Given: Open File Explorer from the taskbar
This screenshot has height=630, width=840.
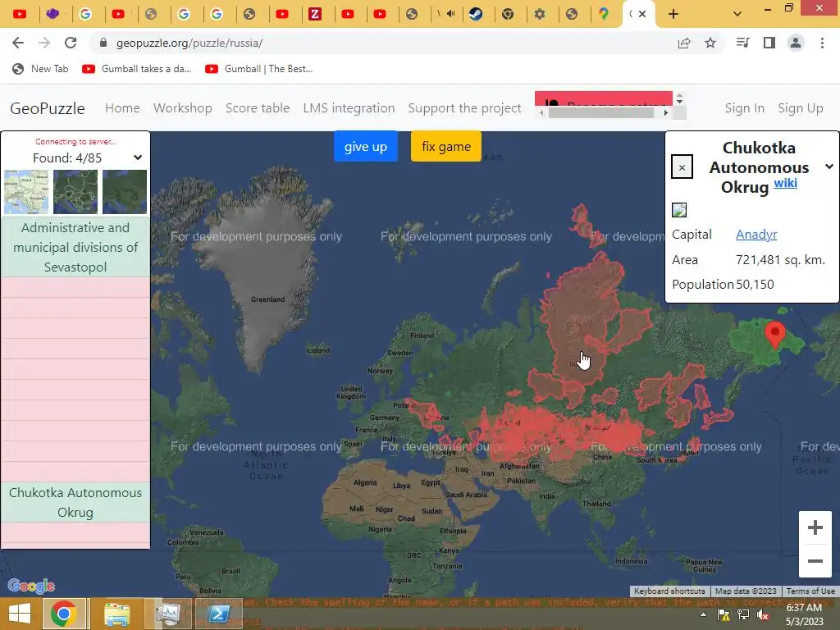Looking at the screenshot, I should 116,614.
